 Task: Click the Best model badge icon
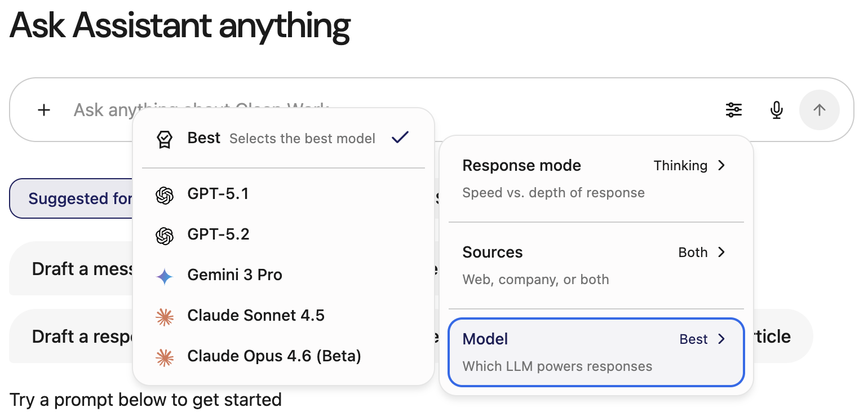[164, 139]
